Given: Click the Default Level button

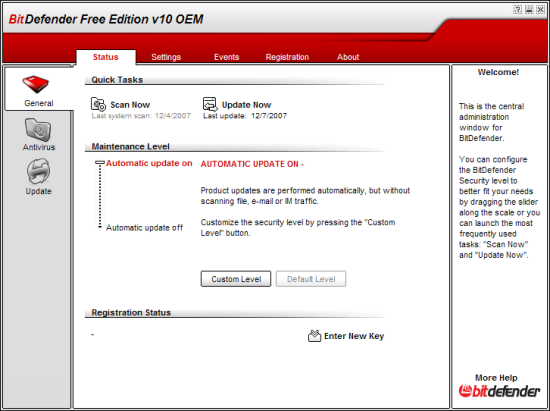Looking at the screenshot, I should pyautogui.click(x=311, y=279).
